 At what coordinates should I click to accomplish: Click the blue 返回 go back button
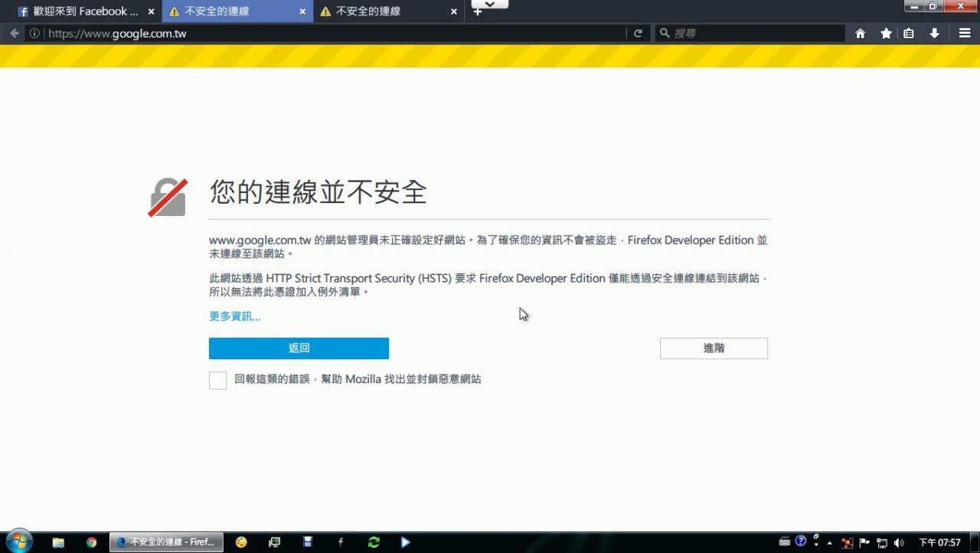pos(299,348)
